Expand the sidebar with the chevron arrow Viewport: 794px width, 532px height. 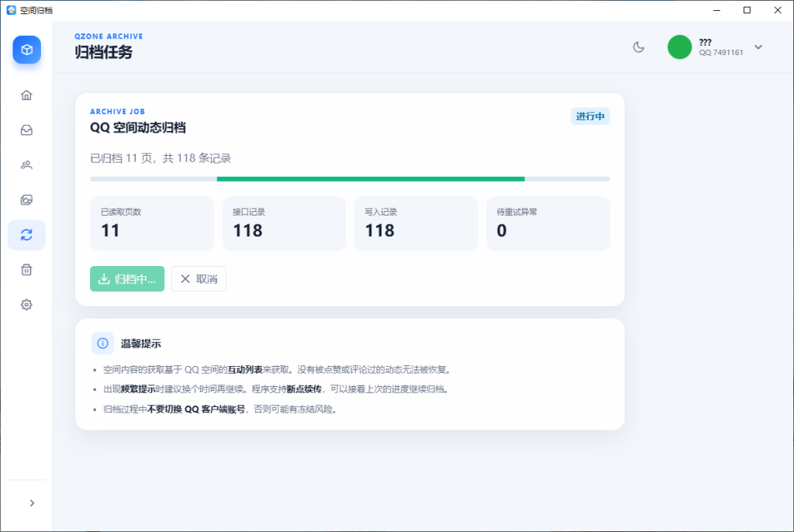[x=32, y=503]
